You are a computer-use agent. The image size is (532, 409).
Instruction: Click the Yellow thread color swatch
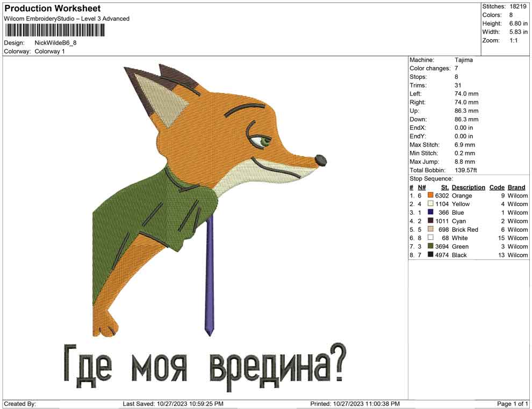tap(430, 203)
